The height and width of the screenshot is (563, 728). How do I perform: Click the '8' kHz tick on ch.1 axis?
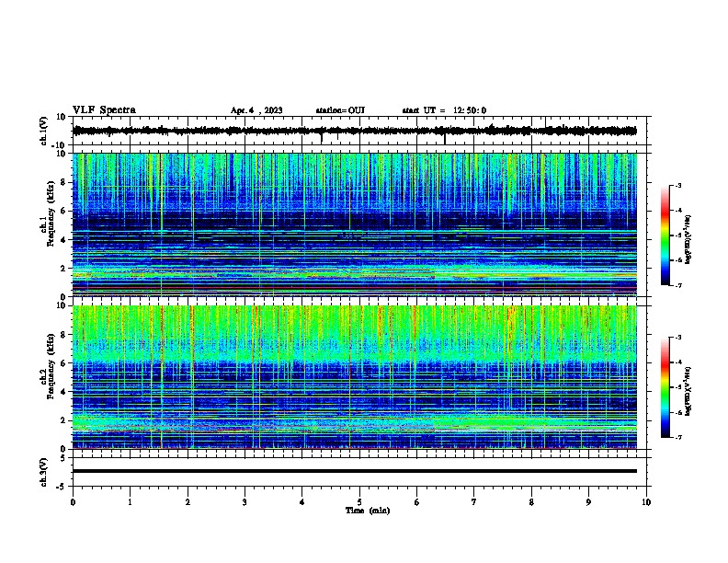[63, 182]
